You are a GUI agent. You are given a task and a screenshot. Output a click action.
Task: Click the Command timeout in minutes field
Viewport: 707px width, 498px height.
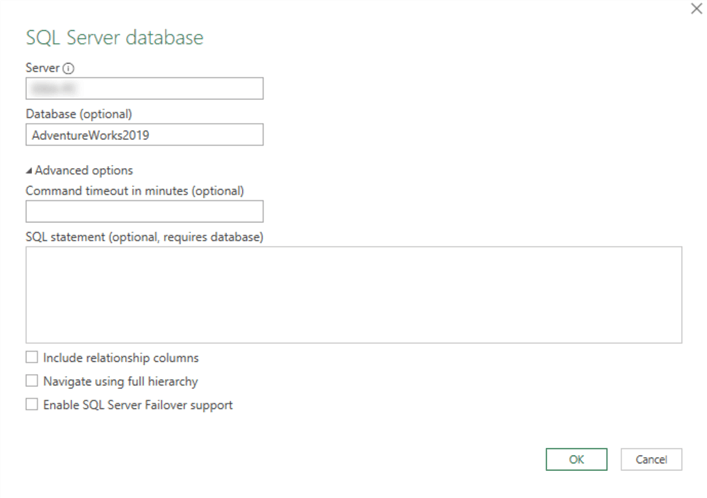click(144, 211)
